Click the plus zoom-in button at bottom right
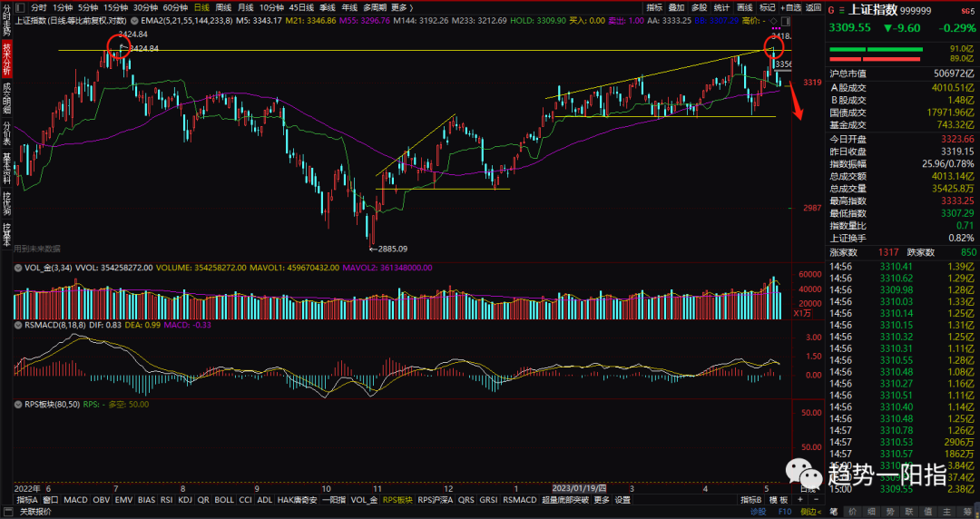This screenshot has width=980, height=519. coord(800,500)
